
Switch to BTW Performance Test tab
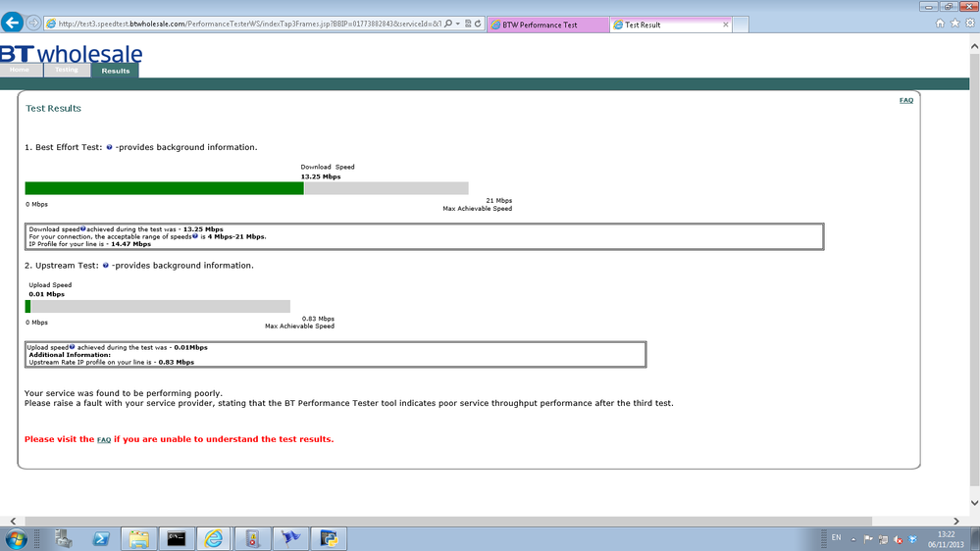(547, 25)
